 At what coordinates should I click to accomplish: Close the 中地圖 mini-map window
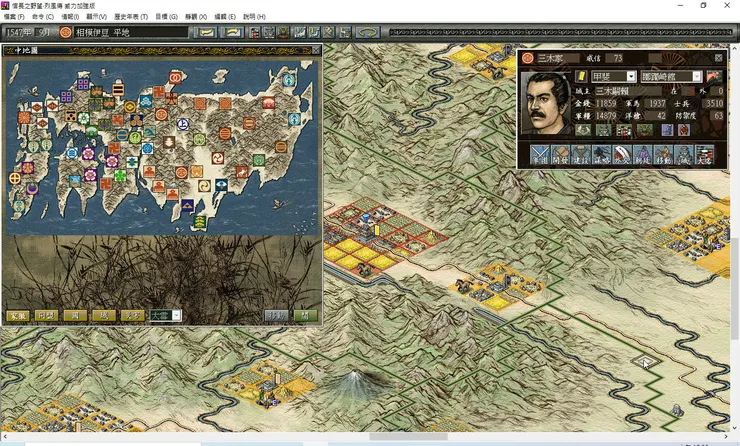(x=316, y=50)
